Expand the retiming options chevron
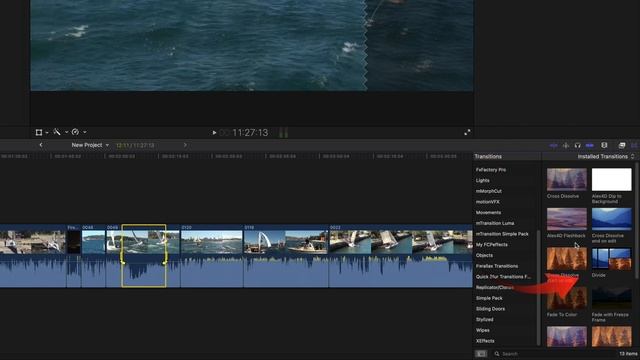The image size is (640, 360). coord(84,132)
